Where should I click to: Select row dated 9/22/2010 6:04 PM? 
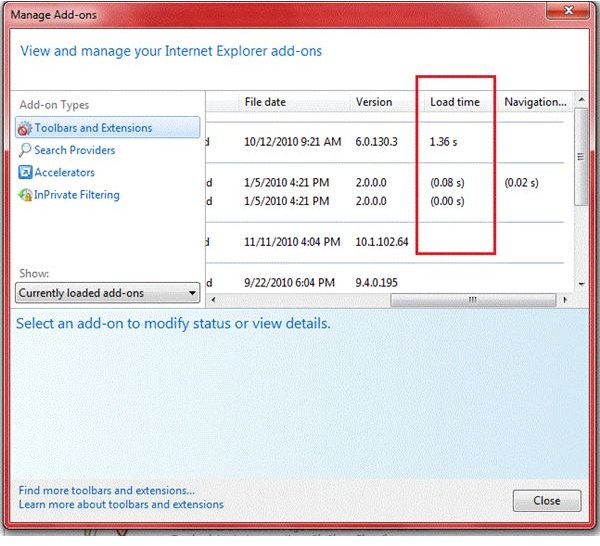pos(385,283)
